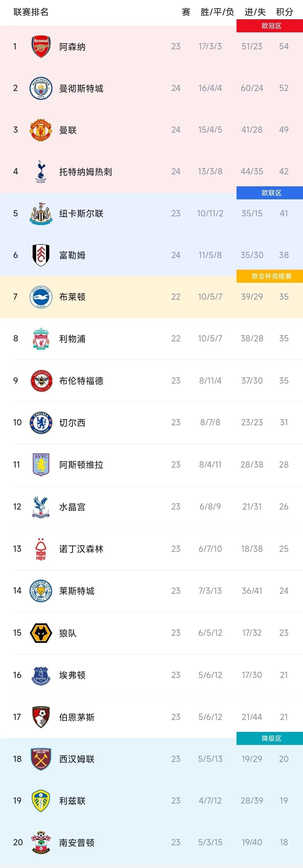Click the red 欧冠区 zone label
Viewport: 303px width, 868px height.
click(x=271, y=26)
